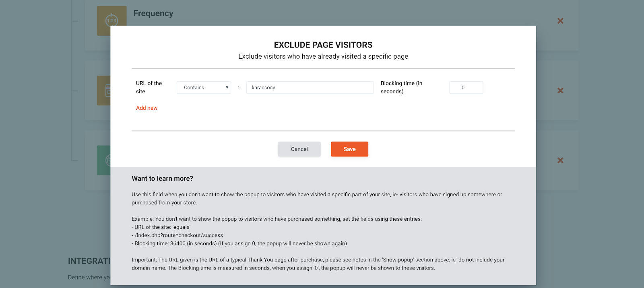Click the Want to learn more heading
Screen dimensions: 644x288
[x=162, y=179]
